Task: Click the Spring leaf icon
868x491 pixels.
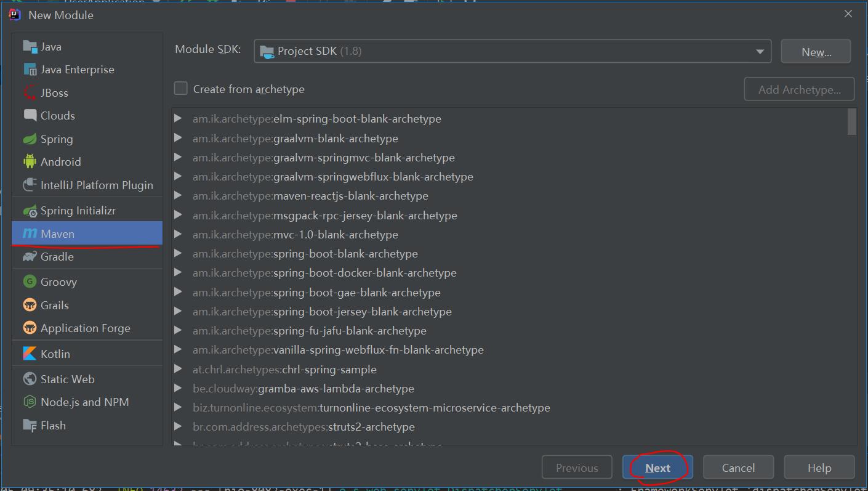Action: pyautogui.click(x=30, y=139)
